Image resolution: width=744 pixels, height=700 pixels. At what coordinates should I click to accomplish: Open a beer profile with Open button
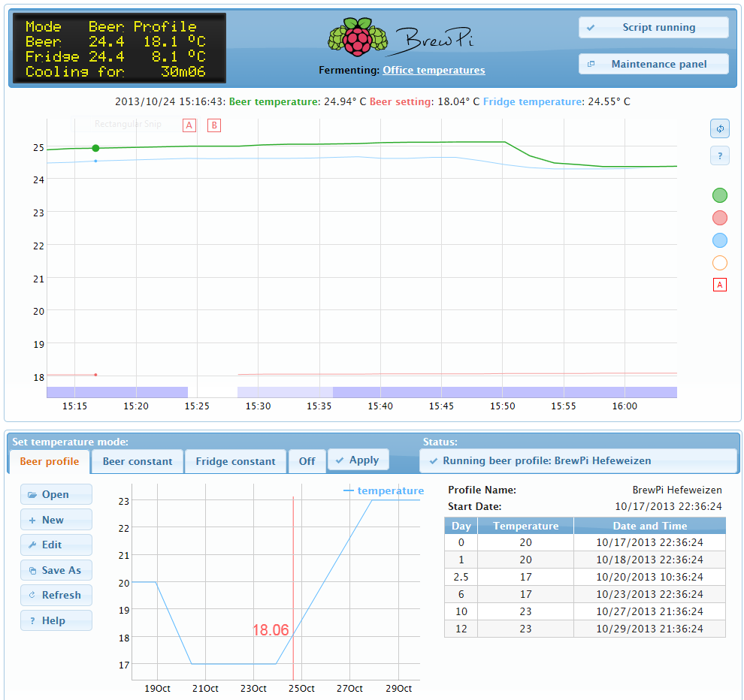(x=56, y=495)
